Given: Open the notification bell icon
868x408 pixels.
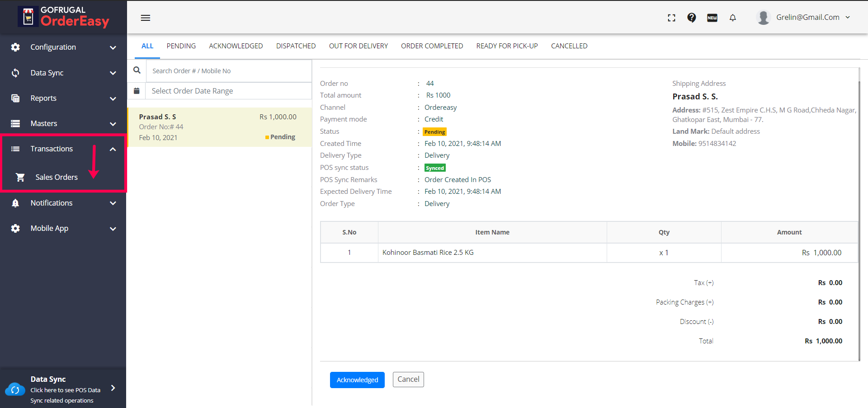Looking at the screenshot, I should [x=732, y=18].
